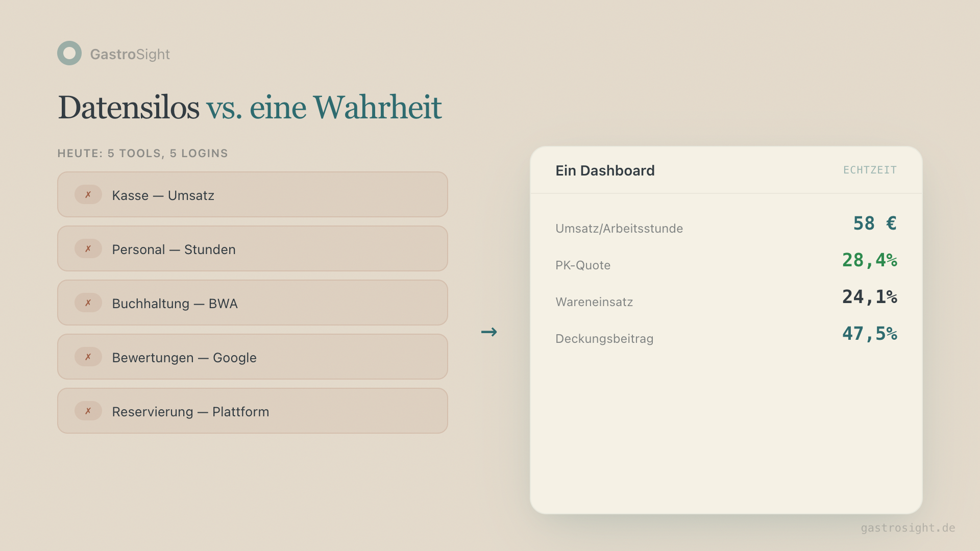Click the Ein Dashboard card title
Image resolution: width=980 pixels, height=551 pixels.
pos(605,170)
